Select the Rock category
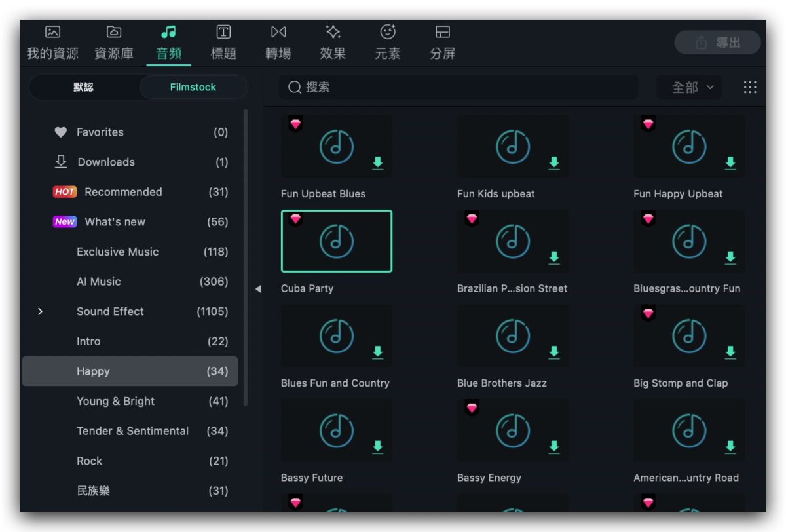 click(x=130, y=461)
